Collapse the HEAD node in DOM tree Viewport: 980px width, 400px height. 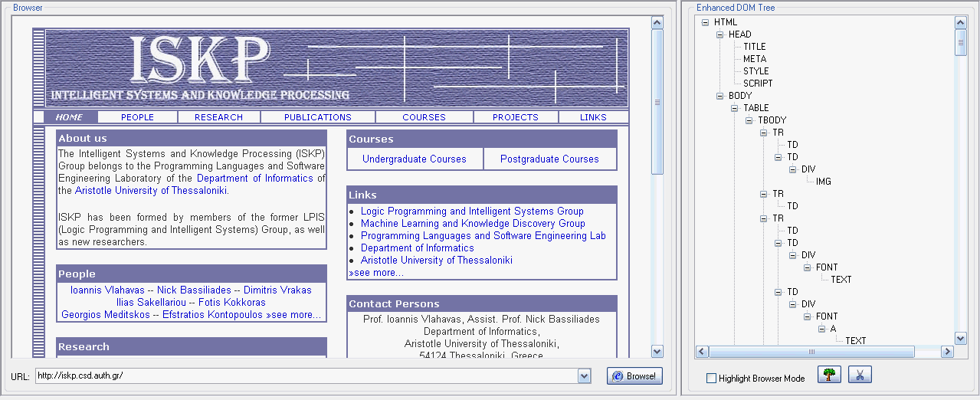(720, 34)
